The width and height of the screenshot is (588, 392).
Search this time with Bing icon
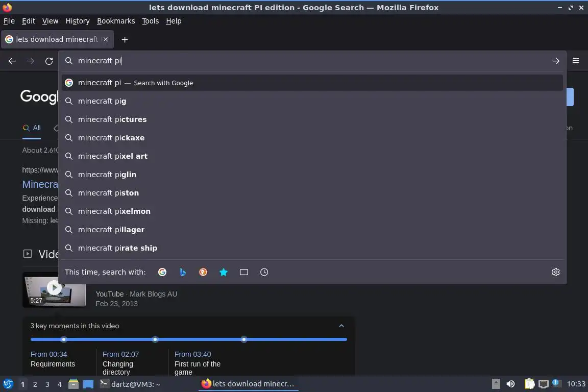pyautogui.click(x=183, y=272)
